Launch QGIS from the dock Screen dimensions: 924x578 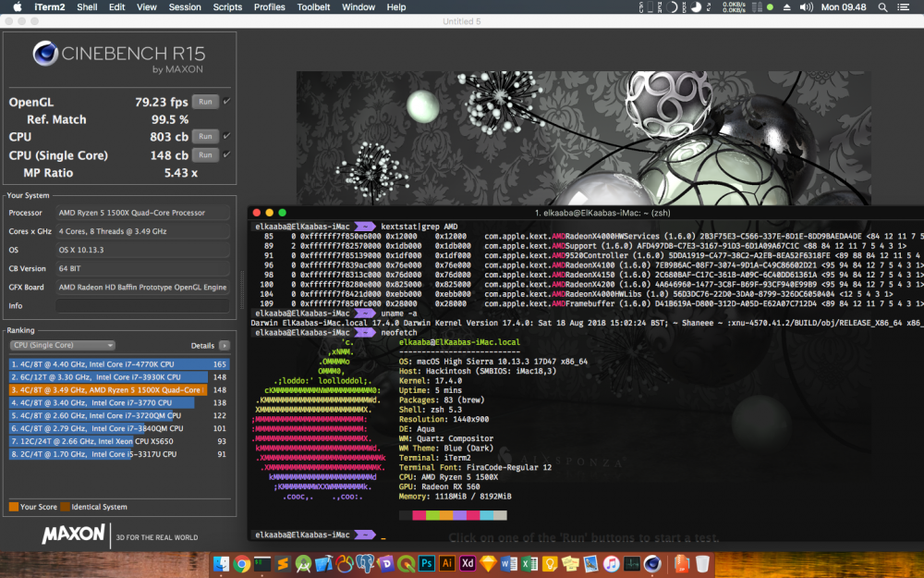(406, 564)
